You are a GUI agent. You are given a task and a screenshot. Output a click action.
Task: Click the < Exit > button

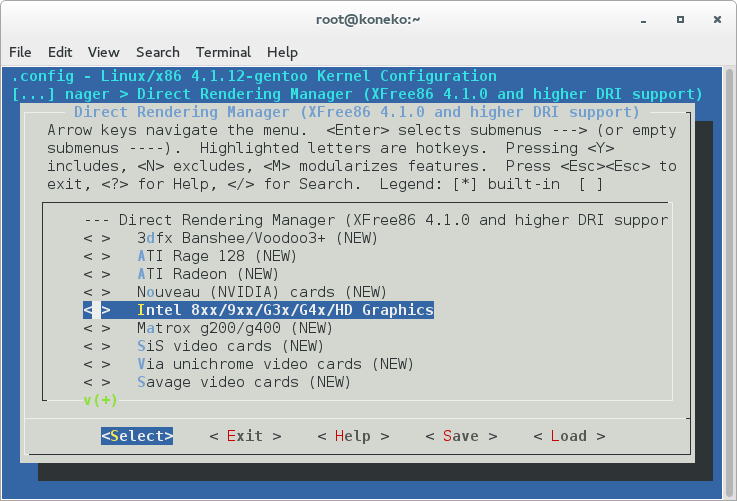245,436
